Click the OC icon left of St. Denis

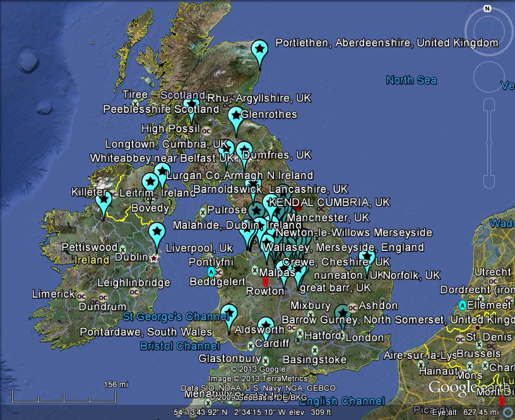tap(460, 339)
